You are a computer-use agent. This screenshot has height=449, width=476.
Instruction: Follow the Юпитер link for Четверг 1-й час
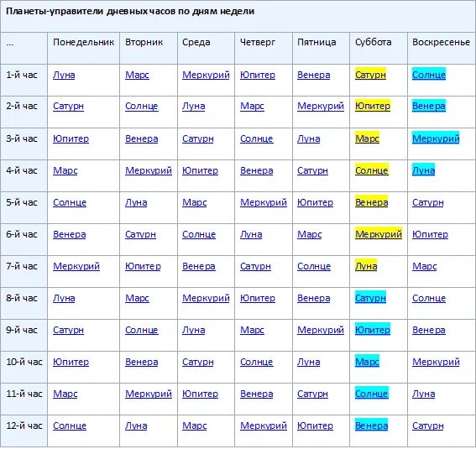(x=258, y=75)
